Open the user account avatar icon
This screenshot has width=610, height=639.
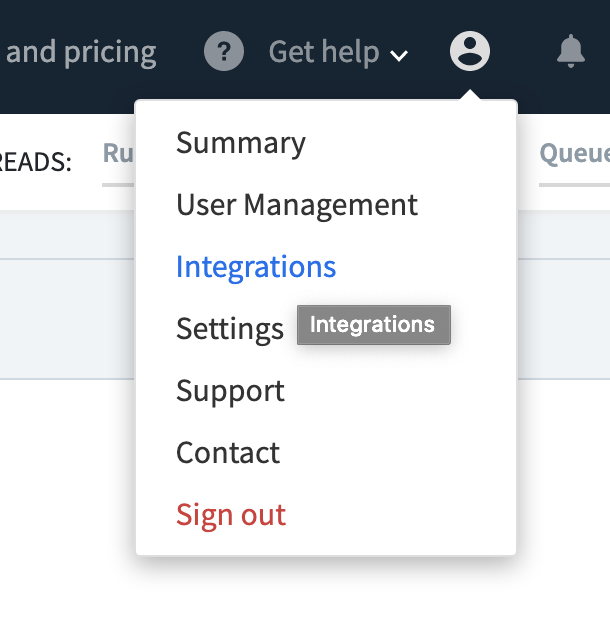pyautogui.click(x=470, y=51)
